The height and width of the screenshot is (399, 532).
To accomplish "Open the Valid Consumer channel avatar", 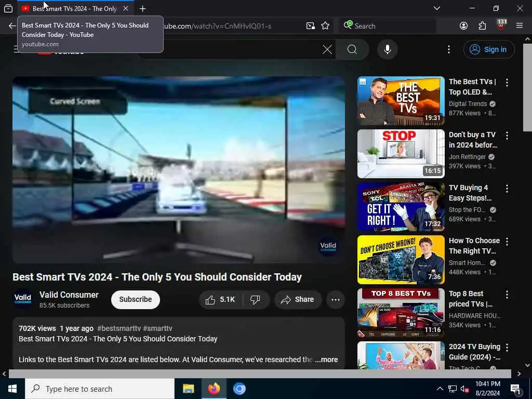I will click(x=23, y=299).
